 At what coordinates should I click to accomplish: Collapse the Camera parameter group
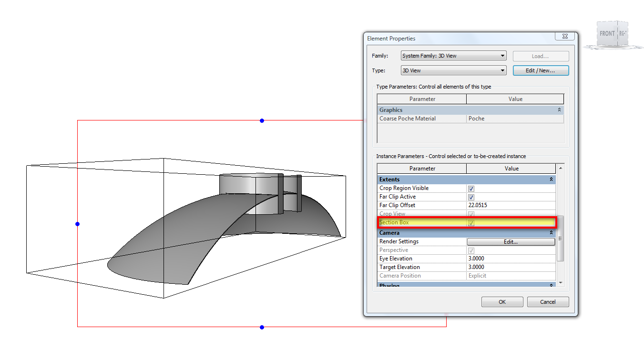551,233
